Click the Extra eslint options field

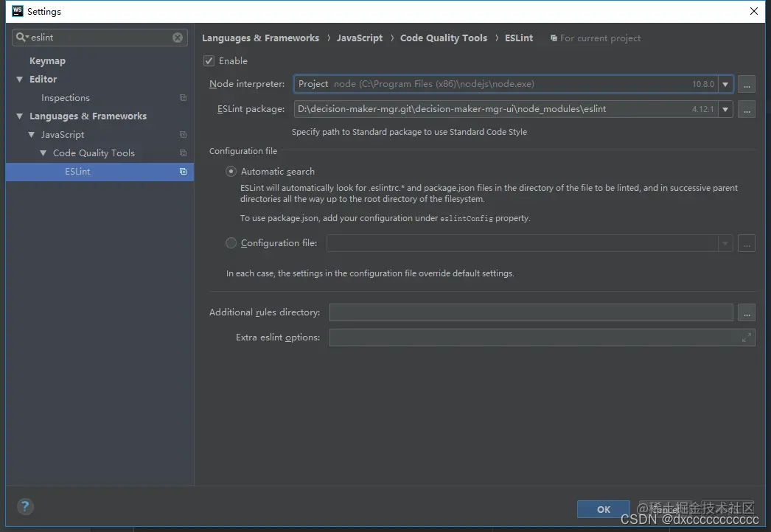542,337
